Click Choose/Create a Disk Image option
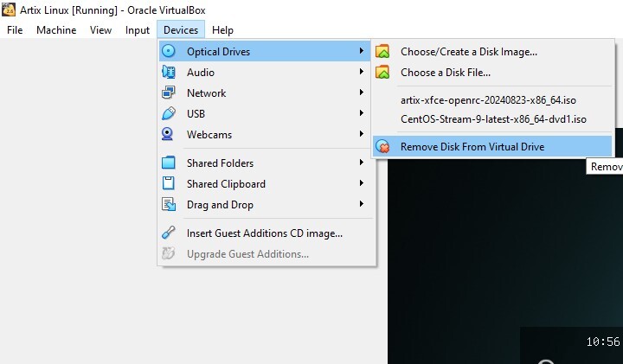Viewport: 623px width, 364px height. [x=469, y=52]
